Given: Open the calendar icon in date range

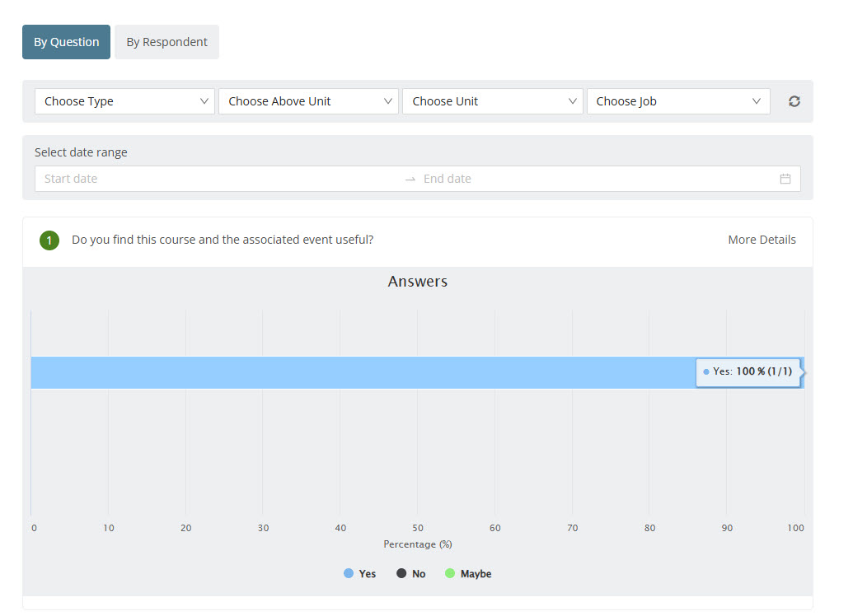Looking at the screenshot, I should click(x=785, y=179).
